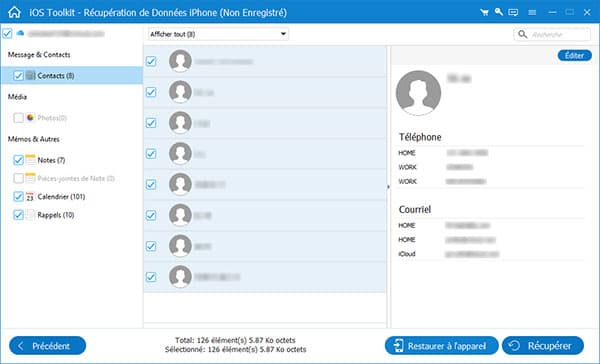This screenshot has height=364, width=600.
Task: Click the Média heading
Action: coord(17,97)
